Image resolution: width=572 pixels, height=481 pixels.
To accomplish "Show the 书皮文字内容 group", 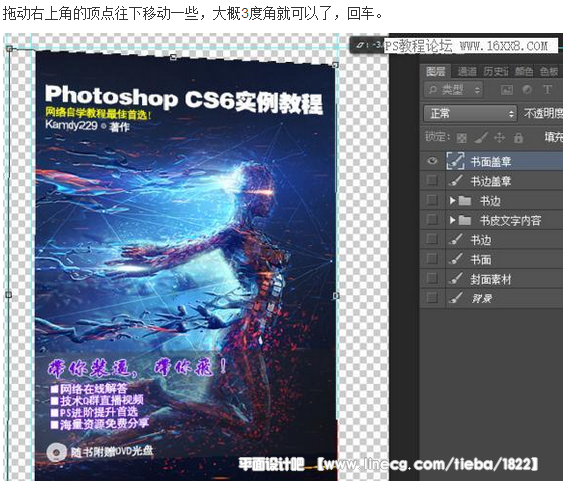I will pyautogui.click(x=432, y=220).
